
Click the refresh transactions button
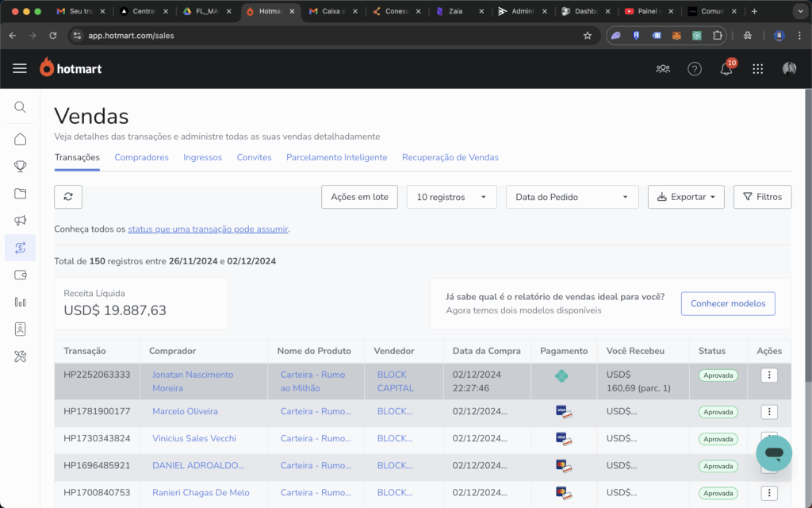(68, 197)
